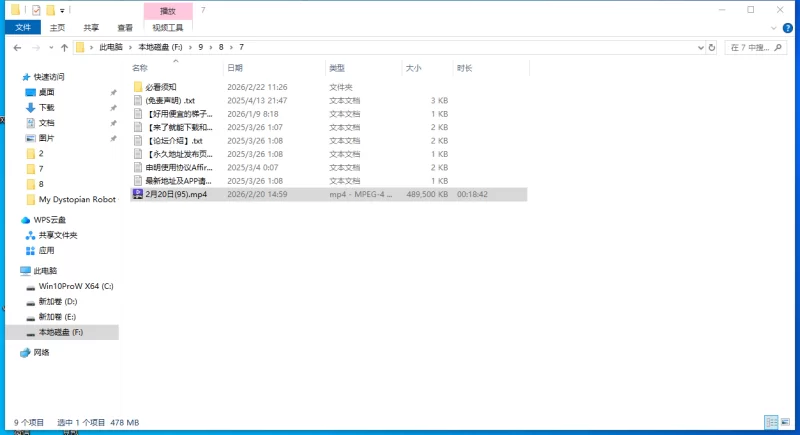Expand the ribbon chevron
The image size is (800, 435).
[773, 28]
